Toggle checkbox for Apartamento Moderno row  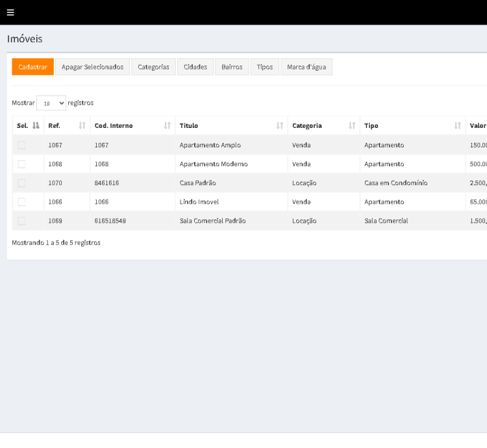21,164
